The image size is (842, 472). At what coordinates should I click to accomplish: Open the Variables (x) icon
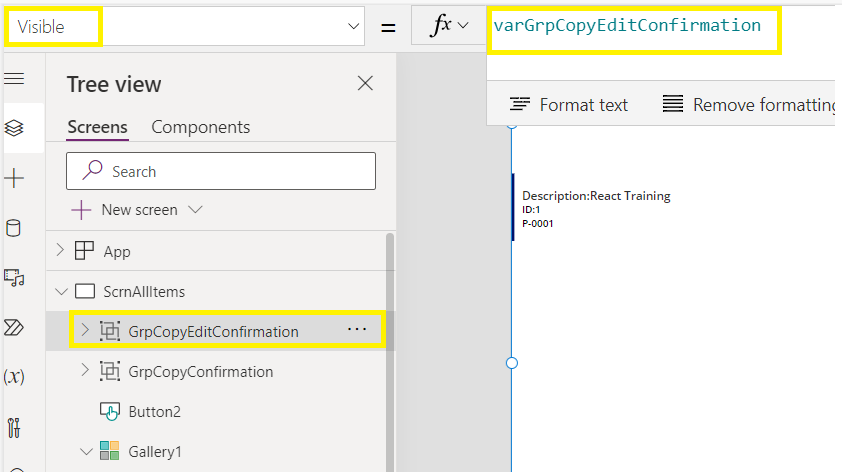click(14, 377)
